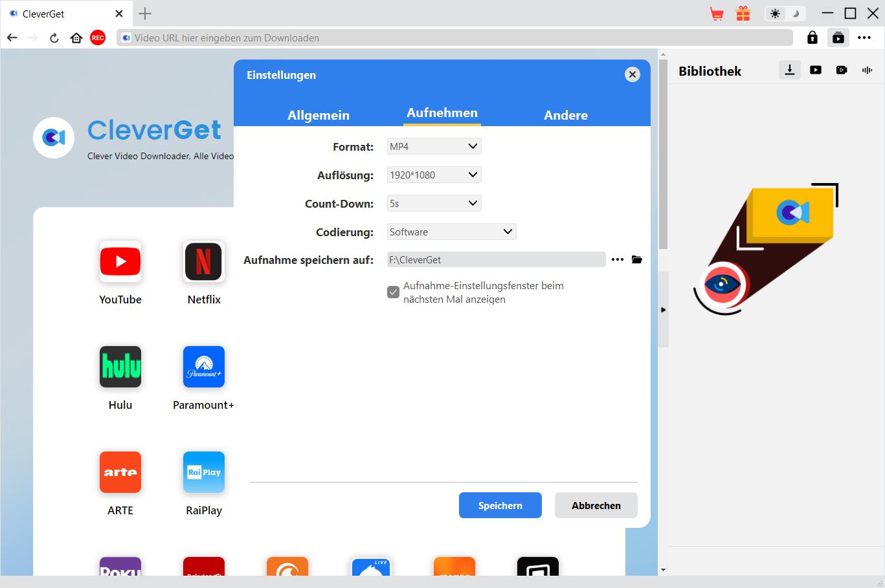Switch to the Andere tab
Viewport: 885px width, 588px height.
point(566,115)
